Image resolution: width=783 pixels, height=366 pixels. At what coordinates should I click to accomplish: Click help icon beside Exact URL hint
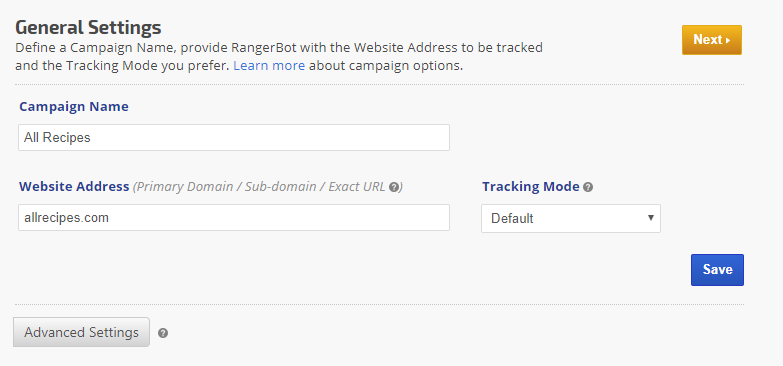[394, 187]
